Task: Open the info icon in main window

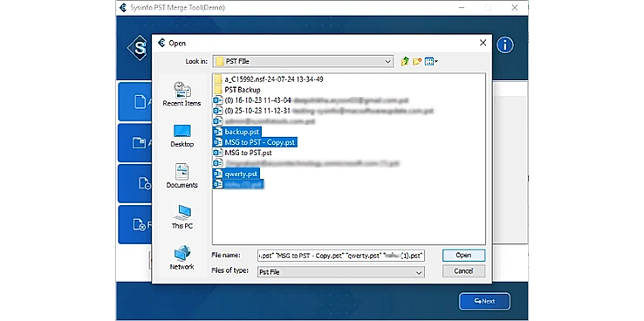Action: click(504, 45)
